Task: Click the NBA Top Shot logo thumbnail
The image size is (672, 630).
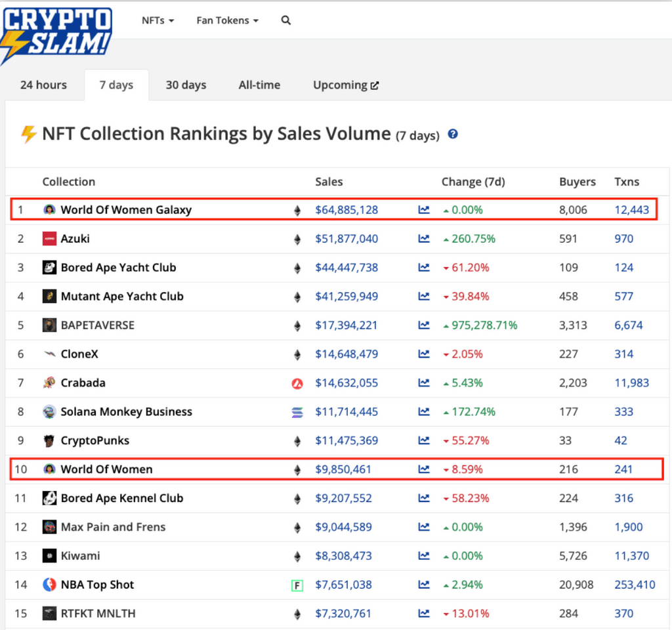Action: (49, 585)
